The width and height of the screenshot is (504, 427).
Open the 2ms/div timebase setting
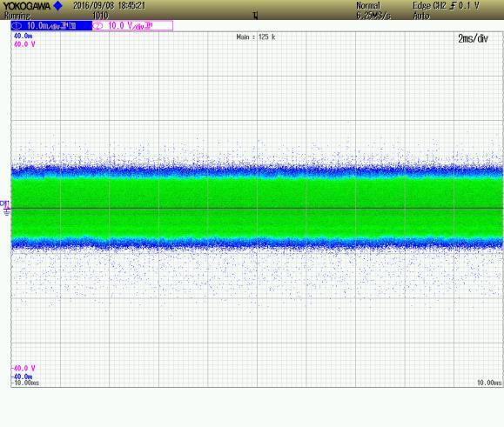point(473,38)
